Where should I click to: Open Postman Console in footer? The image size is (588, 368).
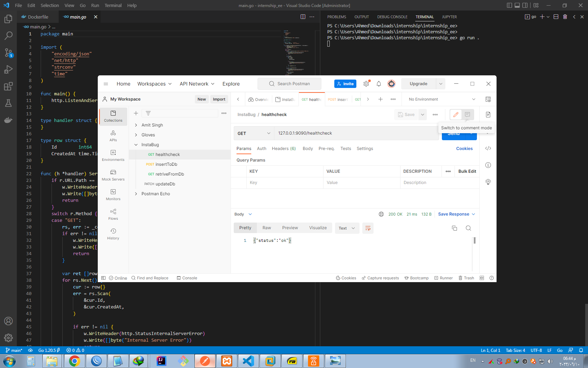pos(187,278)
